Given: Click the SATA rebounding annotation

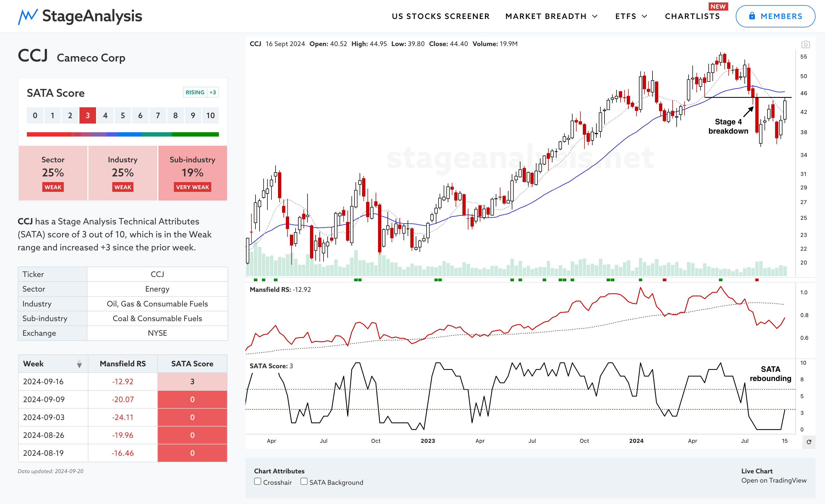Looking at the screenshot, I should click(x=770, y=374).
